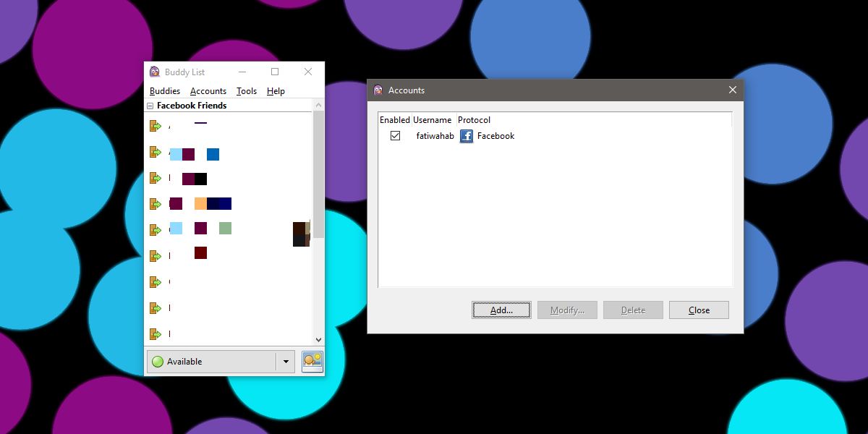868x434 pixels.
Task: Click the Add... button in Accounts
Action: 501,310
